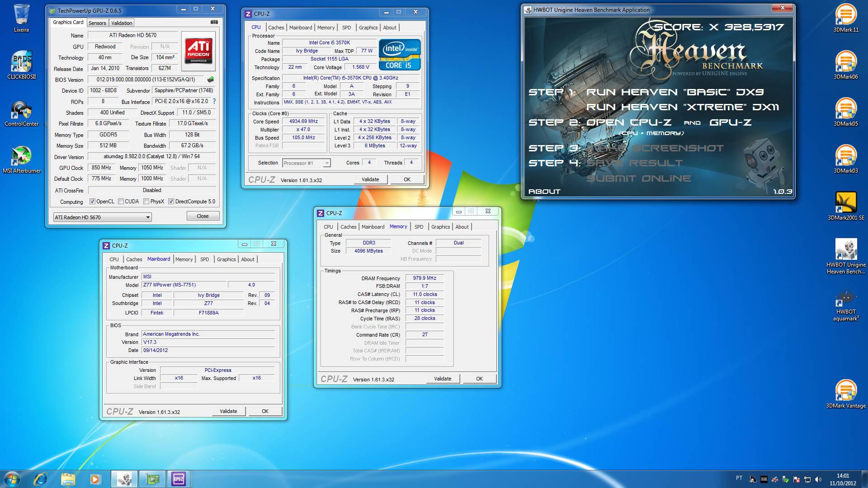Click OK in CPU-Z Mainboard window
The image size is (868, 488).
[x=265, y=411]
